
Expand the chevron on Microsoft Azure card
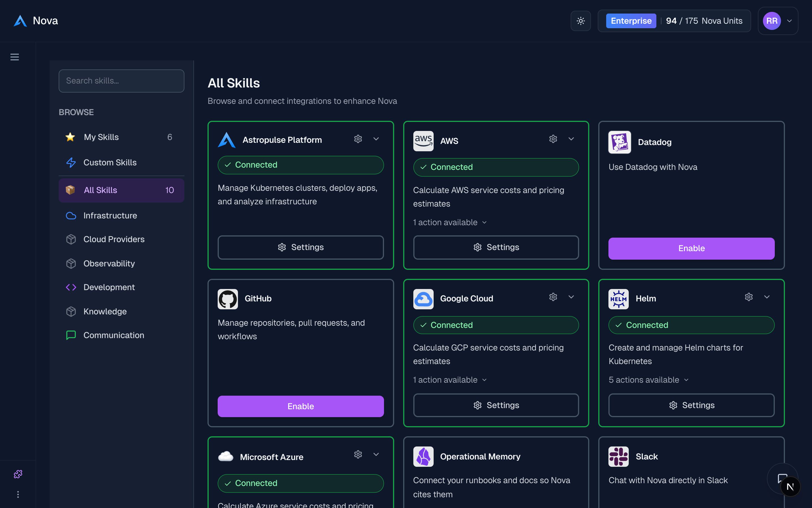point(376,455)
